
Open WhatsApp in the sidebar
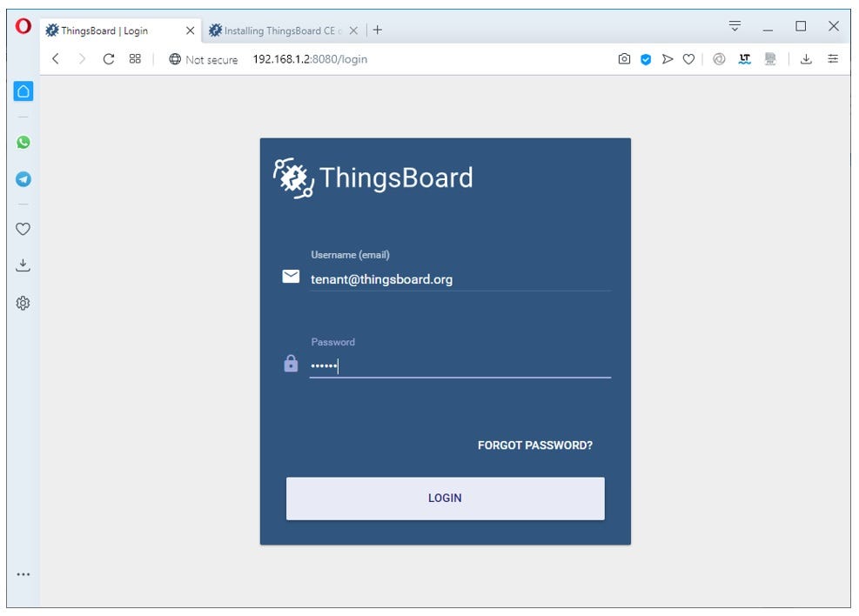(23, 143)
